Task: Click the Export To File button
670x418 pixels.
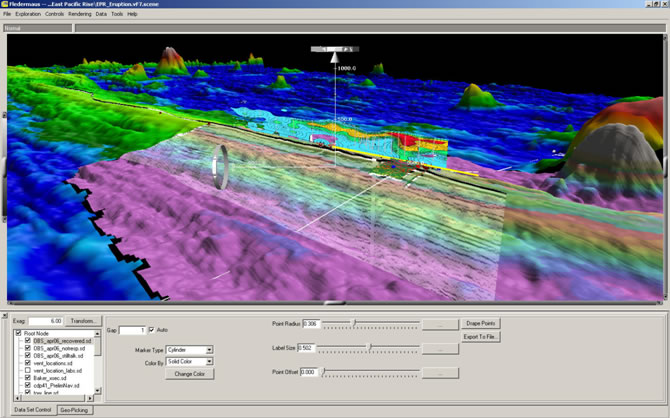Action: [x=482, y=338]
